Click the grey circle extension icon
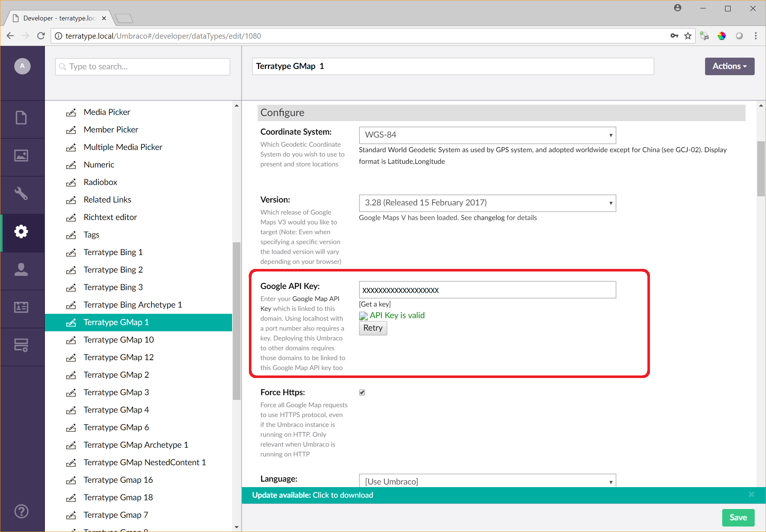Image resolution: width=766 pixels, height=532 pixels. (739, 36)
